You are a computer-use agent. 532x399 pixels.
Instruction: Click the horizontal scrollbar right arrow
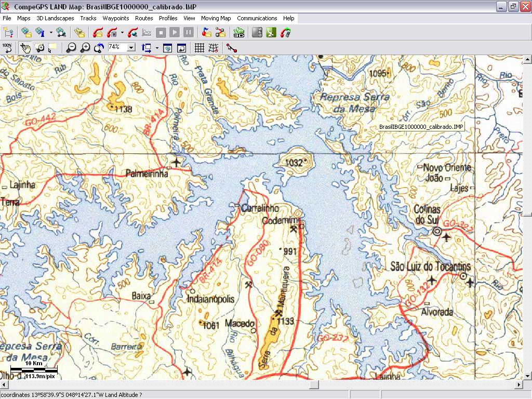pyautogui.click(x=519, y=384)
